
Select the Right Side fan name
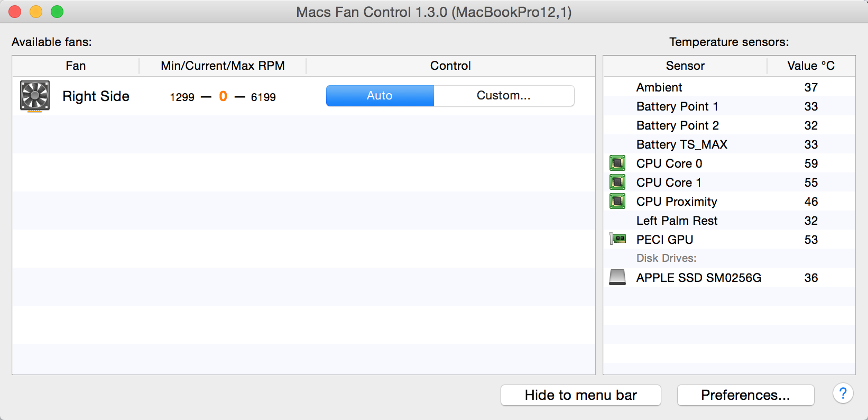coord(96,96)
